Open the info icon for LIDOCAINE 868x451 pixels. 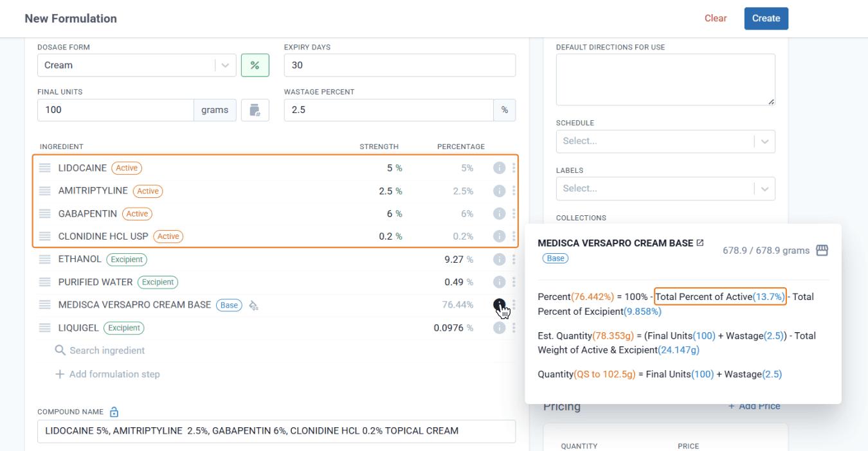499,168
